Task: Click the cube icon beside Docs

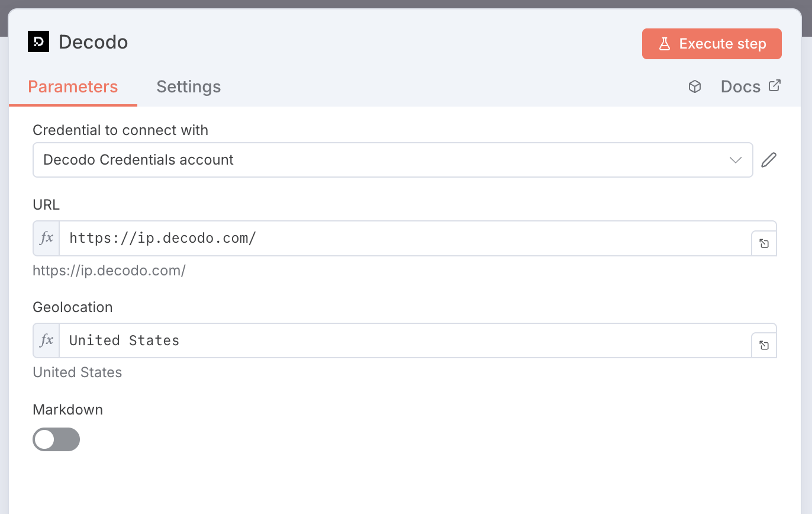Action: [695, 86]
